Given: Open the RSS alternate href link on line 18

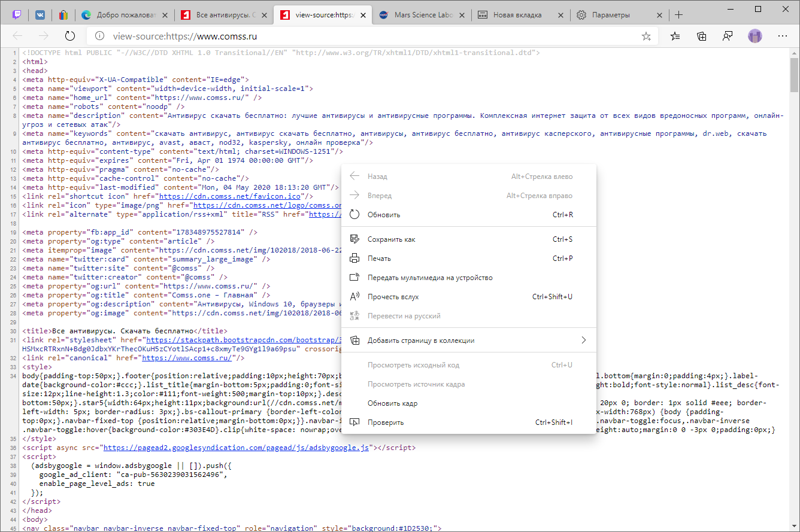Looking at the screenshot, I should 325,214.
